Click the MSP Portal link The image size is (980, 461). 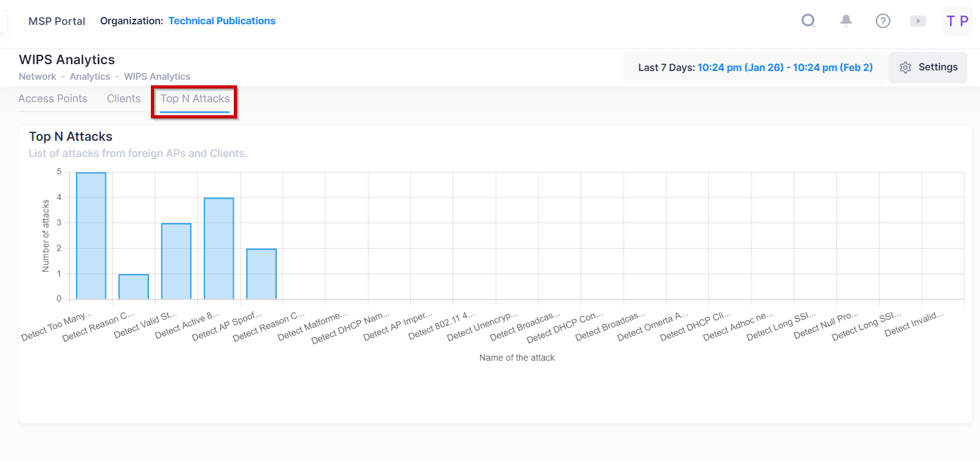tap(57, 21)
